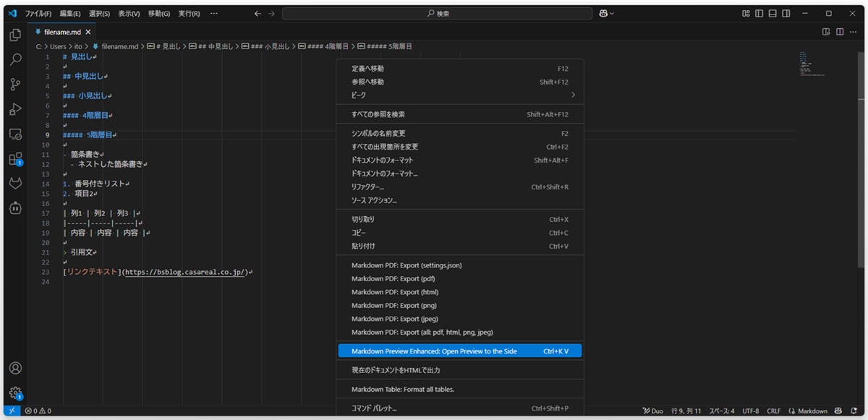Screen dimensions: 868x420
Task: Open the Copilot dropdown arrow in title bar
Action: tap(612, 13)
